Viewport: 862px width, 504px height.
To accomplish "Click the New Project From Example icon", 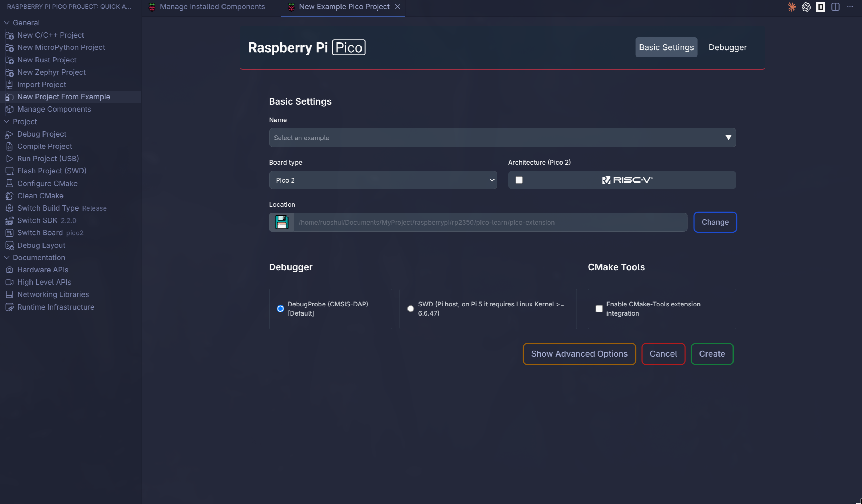I will click(x=9, y=97).
